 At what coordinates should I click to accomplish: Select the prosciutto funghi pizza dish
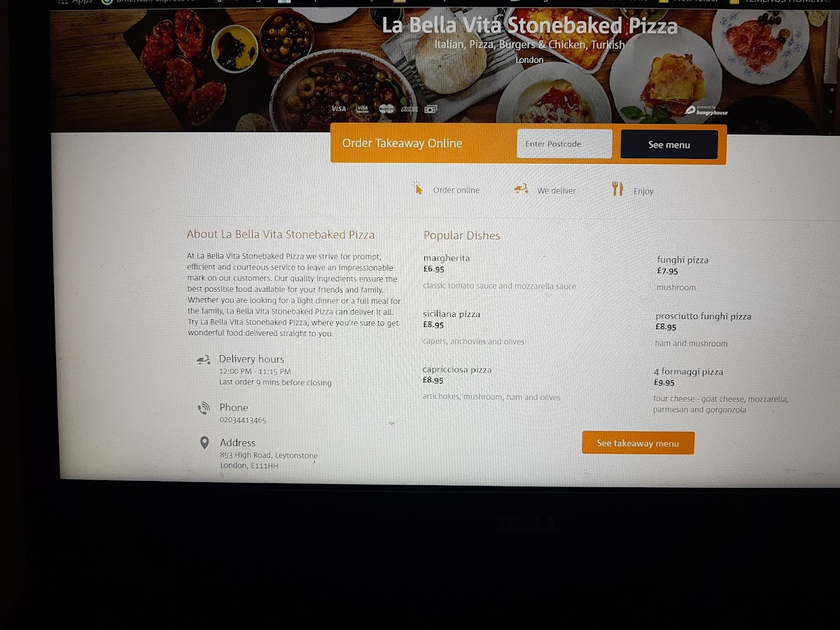pos(703,316)
